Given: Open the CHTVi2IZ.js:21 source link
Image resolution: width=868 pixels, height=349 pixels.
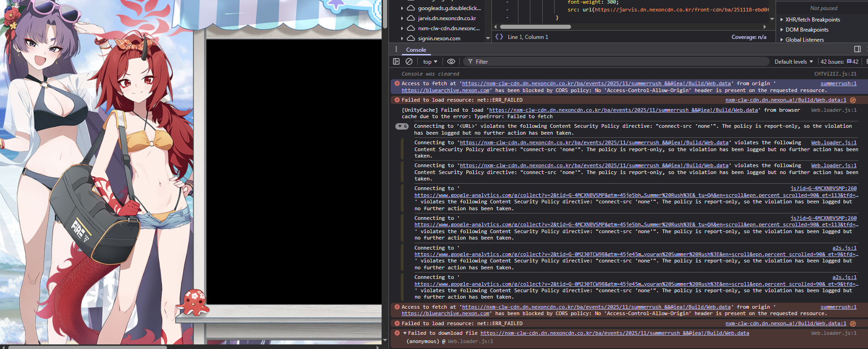Looking at the screenshot, I should [x=835, y=74].
